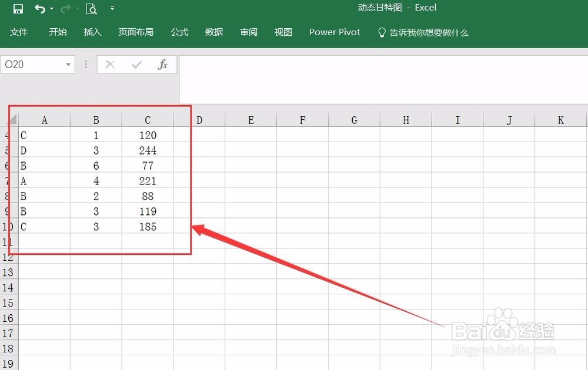Open Print Preview from the Quick Access Toolbar
The width and height of the screenshot is (588, 370).
92,9
